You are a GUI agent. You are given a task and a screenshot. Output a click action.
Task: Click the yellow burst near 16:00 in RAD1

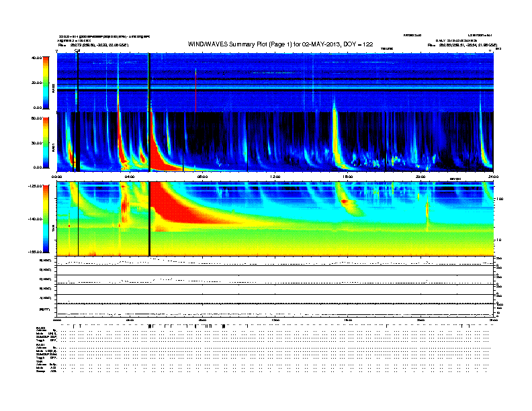click(x=337, y=136)
